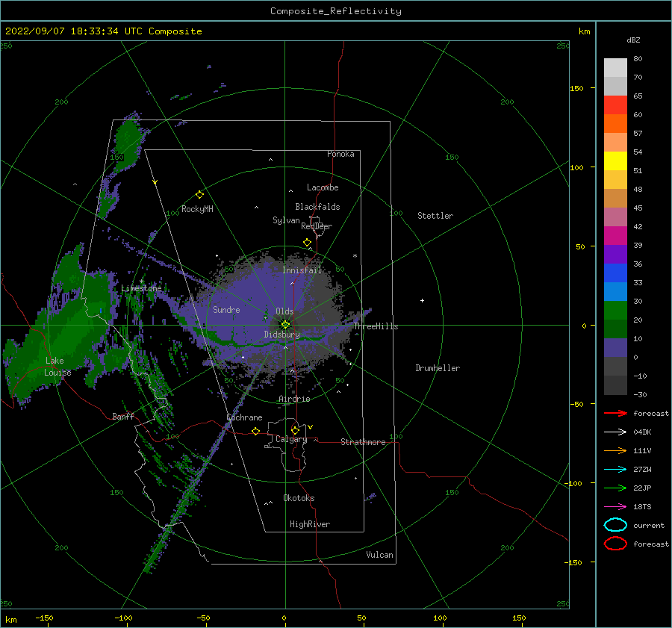Click the white plus marker north of Drumheller
The width and height of the screenshot is (672, 628).
[422, 300]
